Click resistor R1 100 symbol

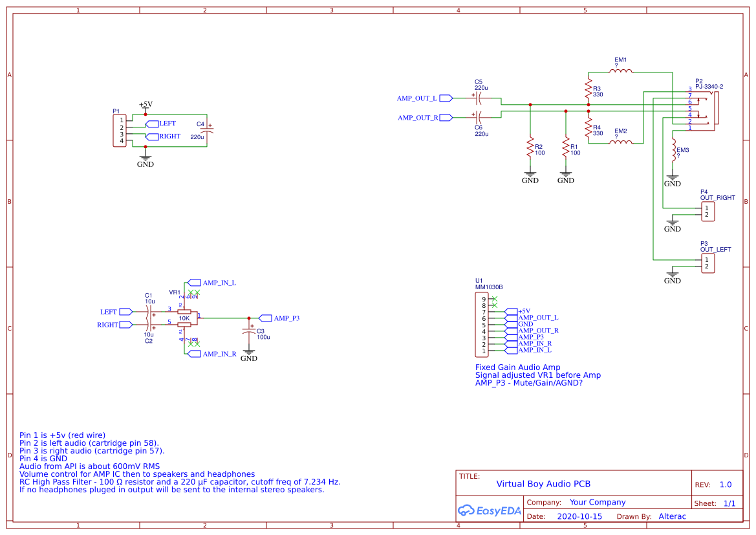[x=566, y=147]
